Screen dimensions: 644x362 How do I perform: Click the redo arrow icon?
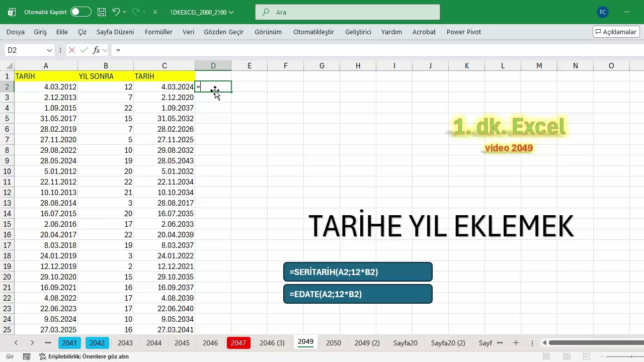click(x=136, y=12)
